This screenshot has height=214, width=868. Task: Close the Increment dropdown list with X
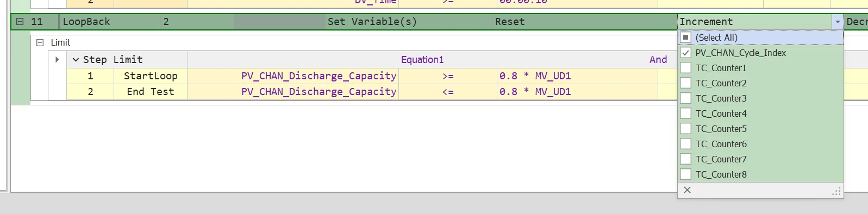point(687,190)
